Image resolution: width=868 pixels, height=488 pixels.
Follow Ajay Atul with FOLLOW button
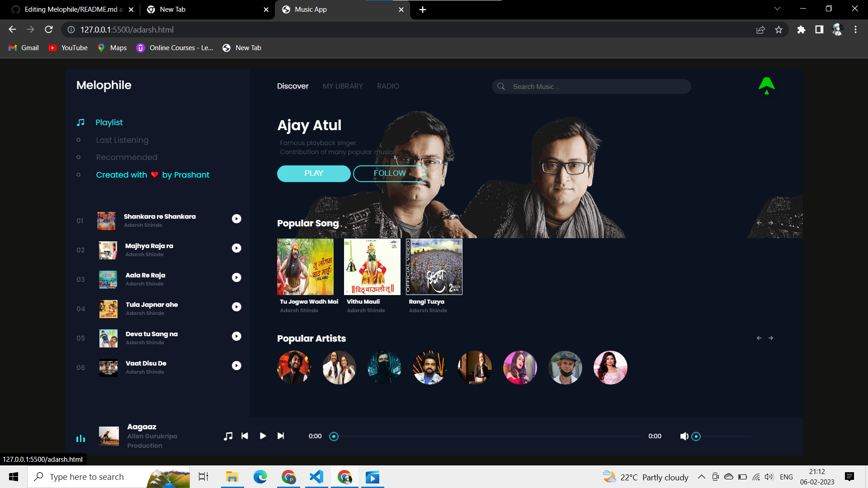[389, 174]
